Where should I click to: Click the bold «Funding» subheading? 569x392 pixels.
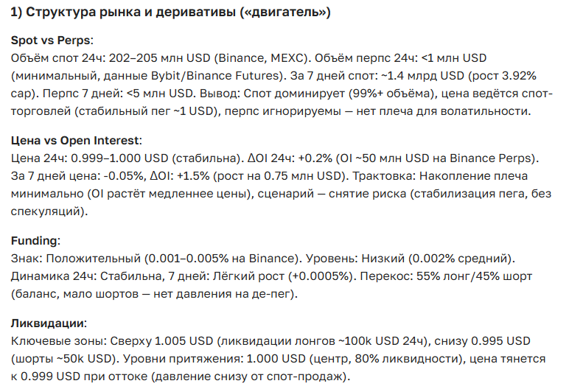(x=35, y=241)
